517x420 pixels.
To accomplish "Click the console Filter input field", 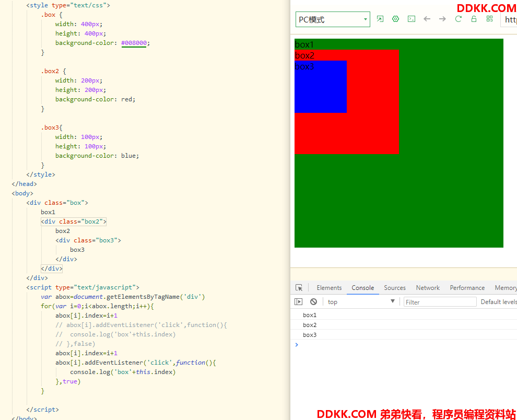I will coord(440,302).
